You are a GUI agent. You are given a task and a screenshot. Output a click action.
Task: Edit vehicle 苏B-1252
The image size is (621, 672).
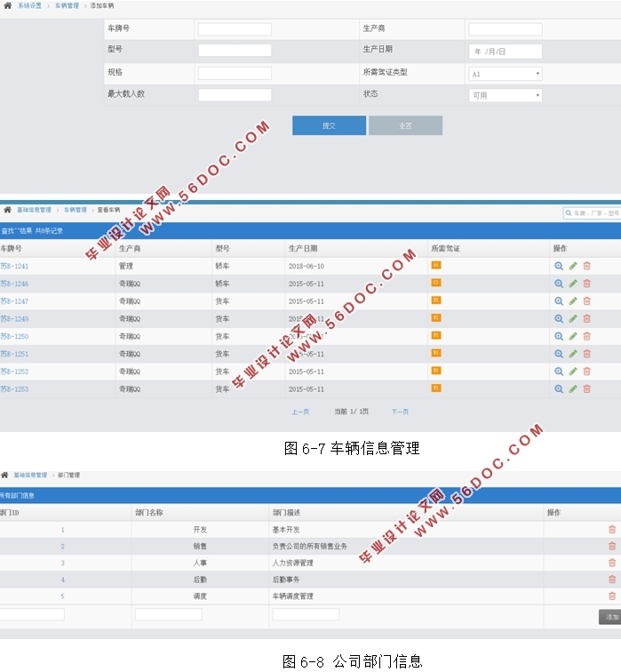573,372
